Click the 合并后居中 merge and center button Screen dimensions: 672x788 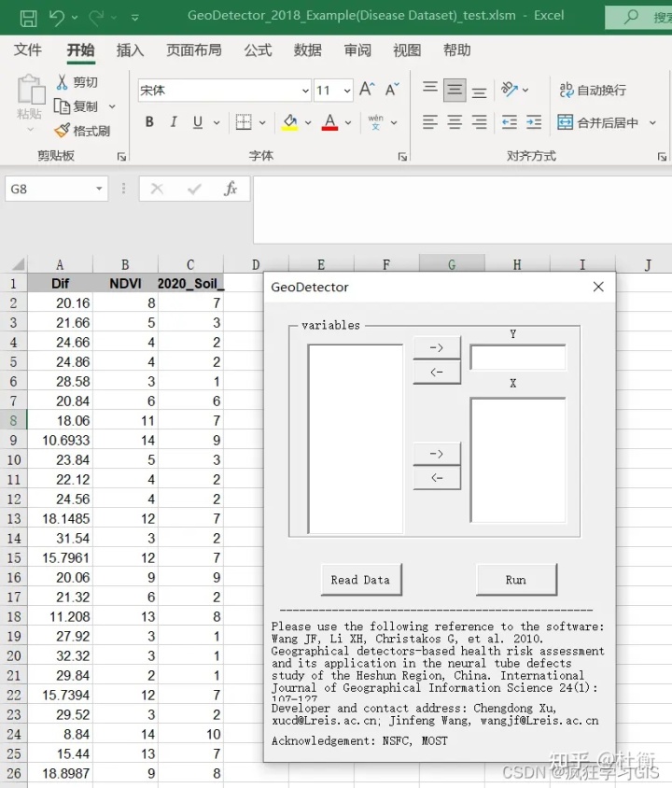click(x=598, y=122)
